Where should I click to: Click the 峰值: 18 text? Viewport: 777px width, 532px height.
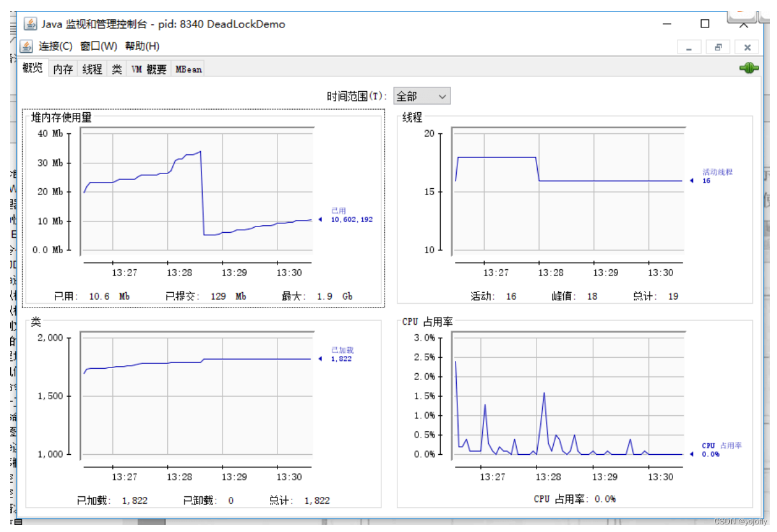point(574,296)
